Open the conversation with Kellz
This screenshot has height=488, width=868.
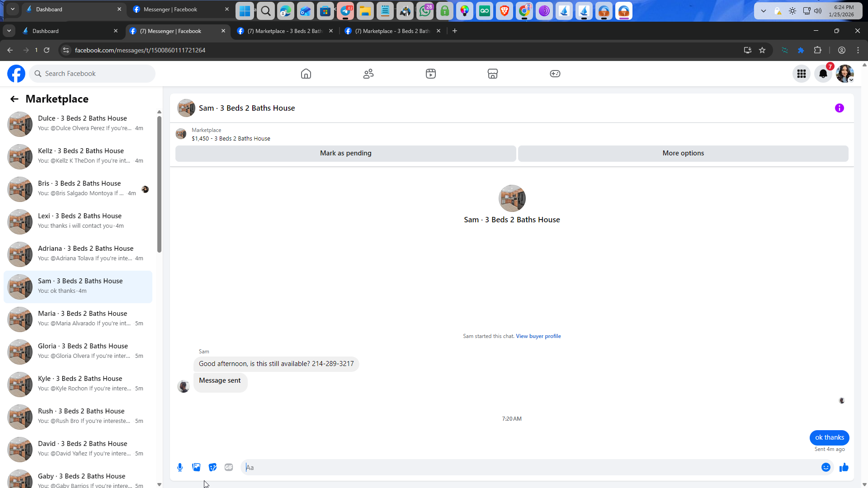(x=78, y=157)
